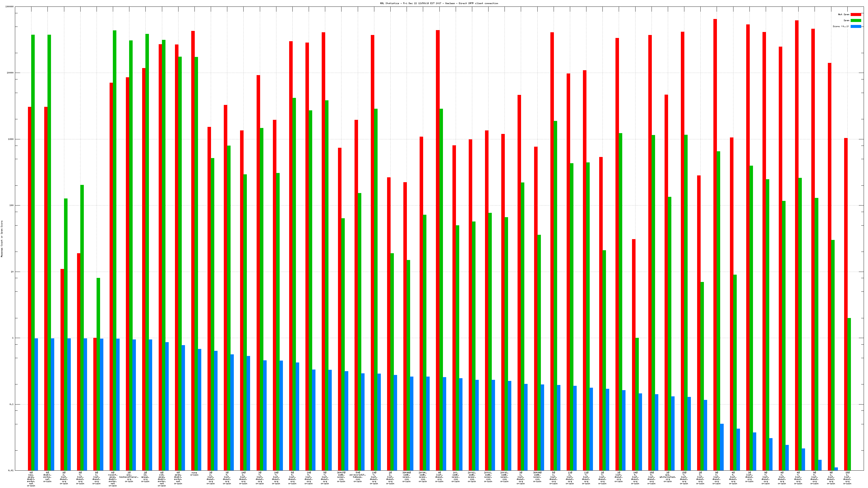The height and width of the screenshot is (488, 868).
Task: Click the RBL Statistics chart title
Action: (x=439, y=3)
